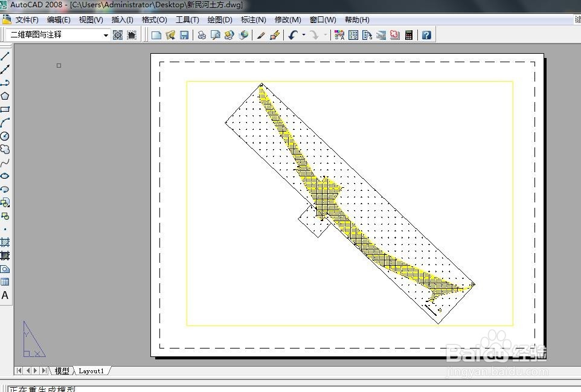Click the Undo arrow

pyautogui.click(x=293, y=35)
